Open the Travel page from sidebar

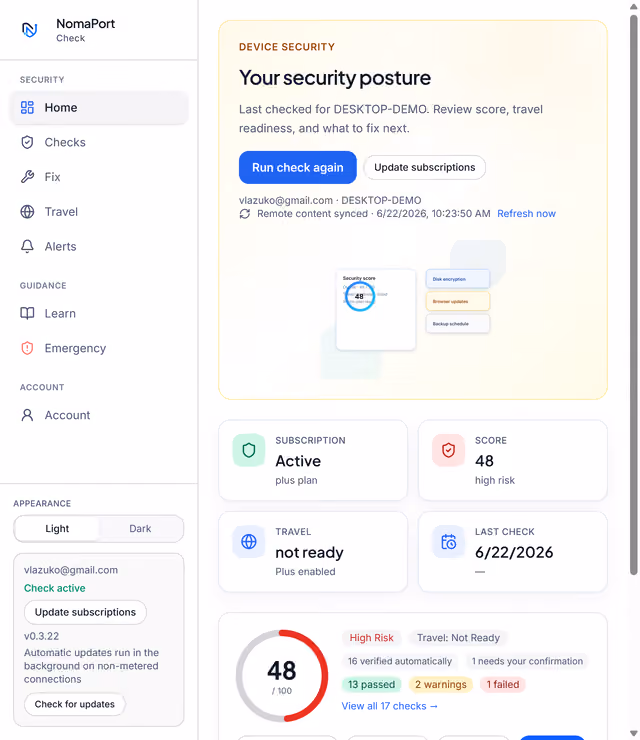pyautogui.click(x=99, y=211)
